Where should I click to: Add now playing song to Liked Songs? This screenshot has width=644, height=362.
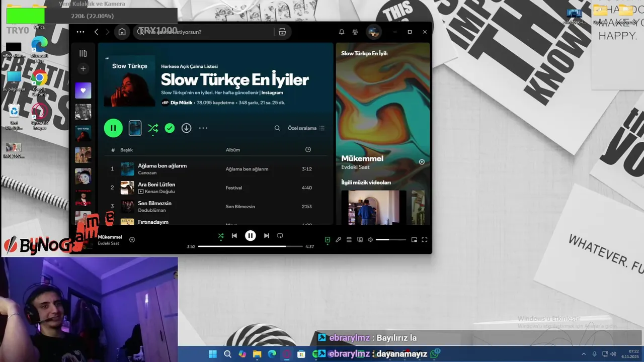tap(132, 240)
